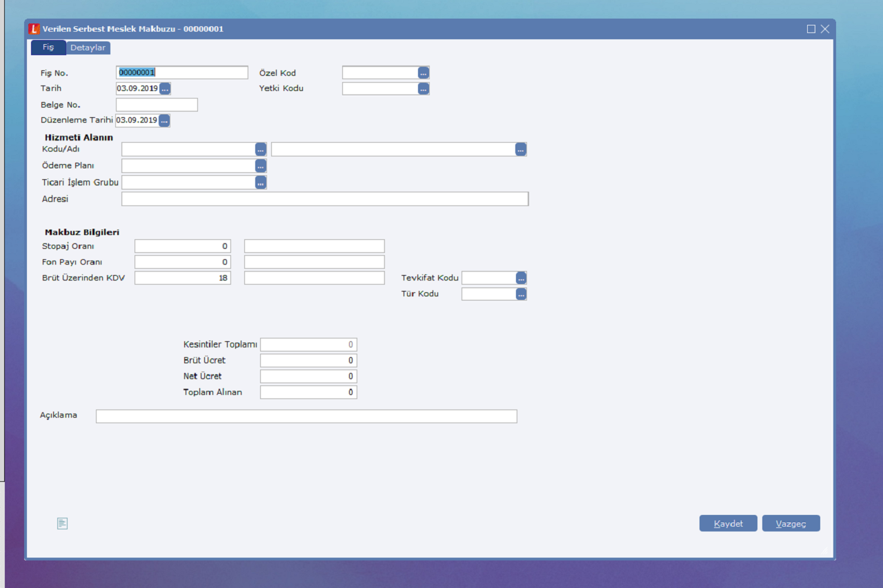Click the Brüt Üzerinden KDV amount field
Screen dimensions: 883x588
point(315,278)
